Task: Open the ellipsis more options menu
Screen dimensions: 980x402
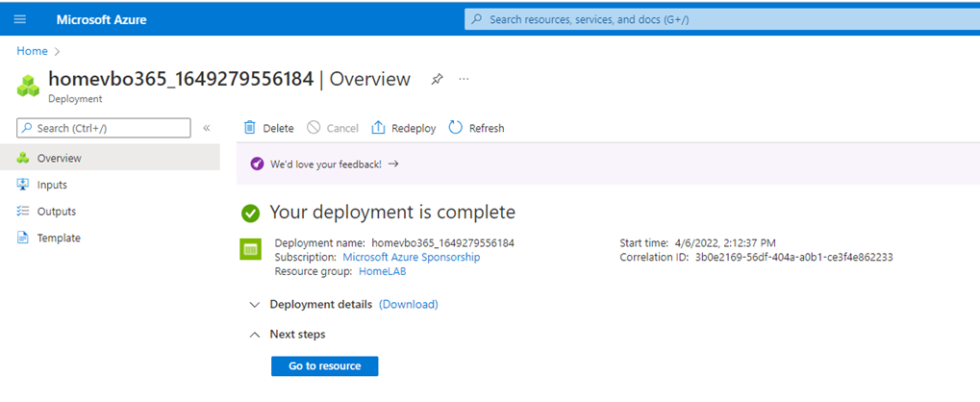Action: (464, 79)
